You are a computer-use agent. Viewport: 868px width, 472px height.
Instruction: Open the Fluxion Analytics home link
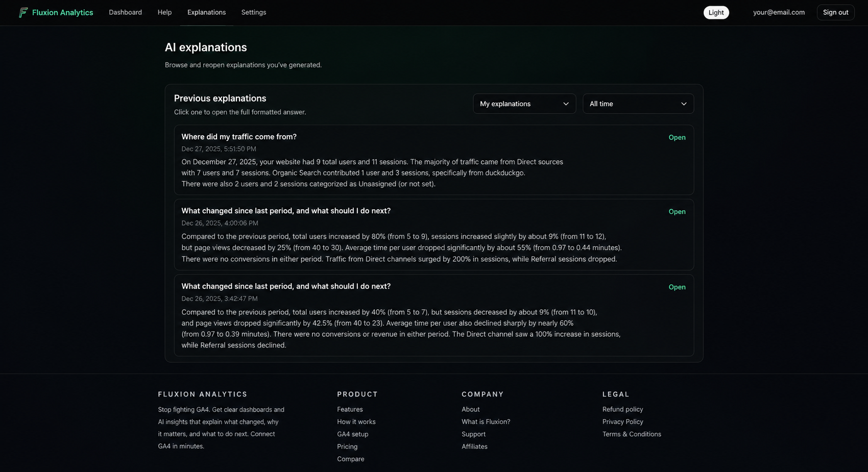56,12
